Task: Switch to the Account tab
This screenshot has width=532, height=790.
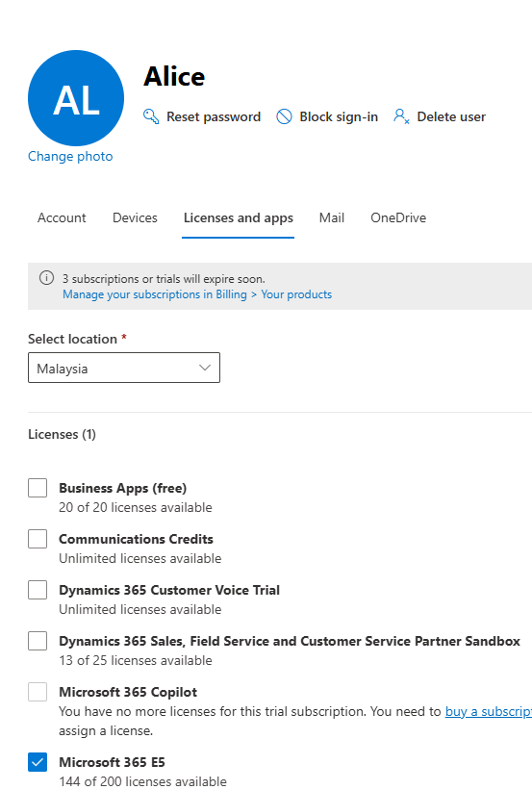Action: click(x=62, y=217)
